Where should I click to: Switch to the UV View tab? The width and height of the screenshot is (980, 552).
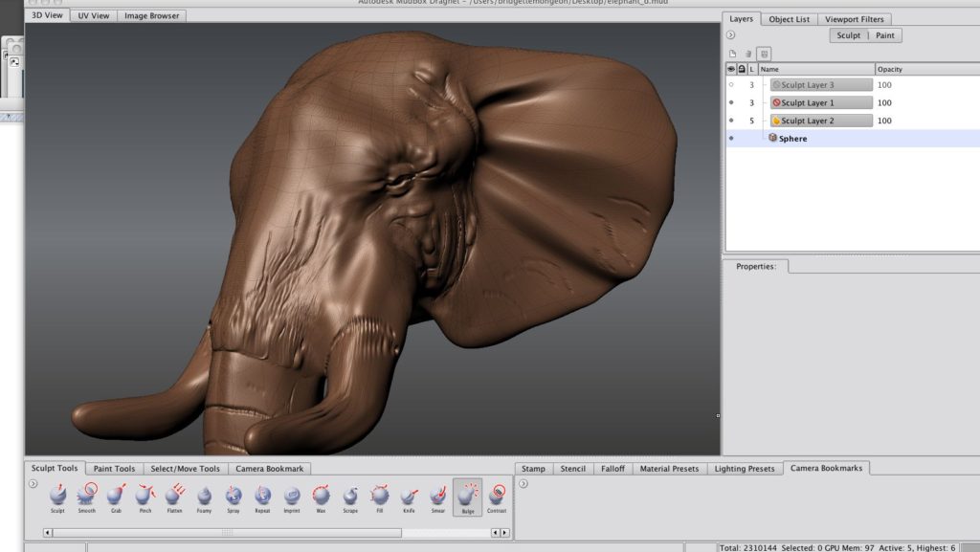(x=93, y=15)
